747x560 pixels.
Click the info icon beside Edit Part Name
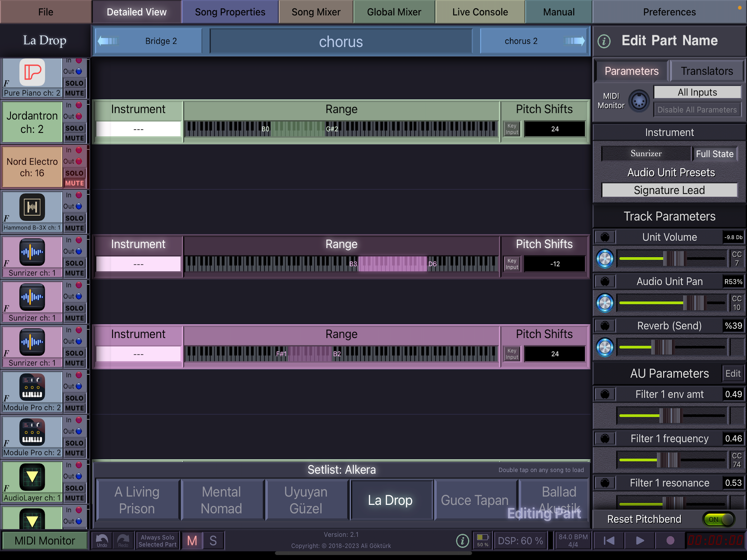tap(604, 41)
